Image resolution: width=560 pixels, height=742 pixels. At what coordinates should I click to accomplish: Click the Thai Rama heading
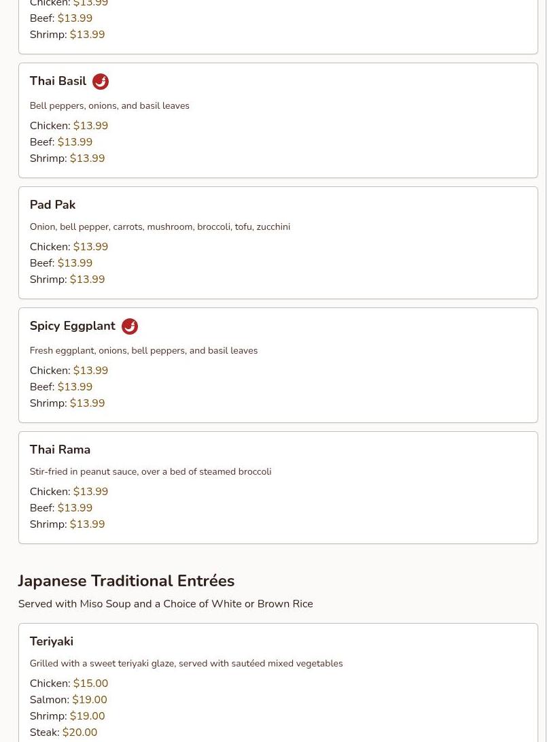[x=60, y=450]
